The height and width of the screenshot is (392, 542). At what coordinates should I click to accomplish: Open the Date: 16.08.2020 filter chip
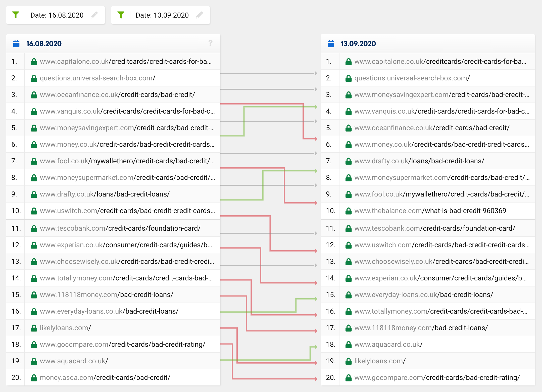56,15
